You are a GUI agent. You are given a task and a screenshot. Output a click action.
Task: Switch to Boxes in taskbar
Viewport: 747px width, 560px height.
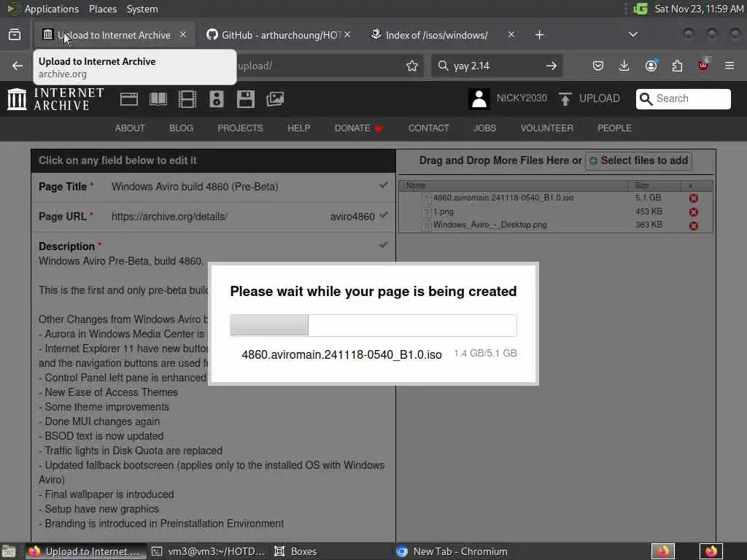coord(296,551)
